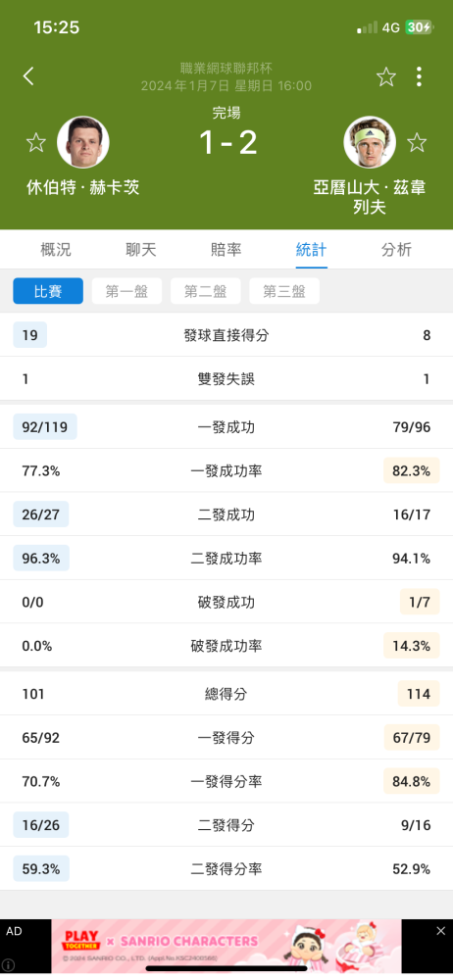Toggle favorite star for 休伯特·赫卡茨
Screen dimensions: 453x980
point(35,142)
